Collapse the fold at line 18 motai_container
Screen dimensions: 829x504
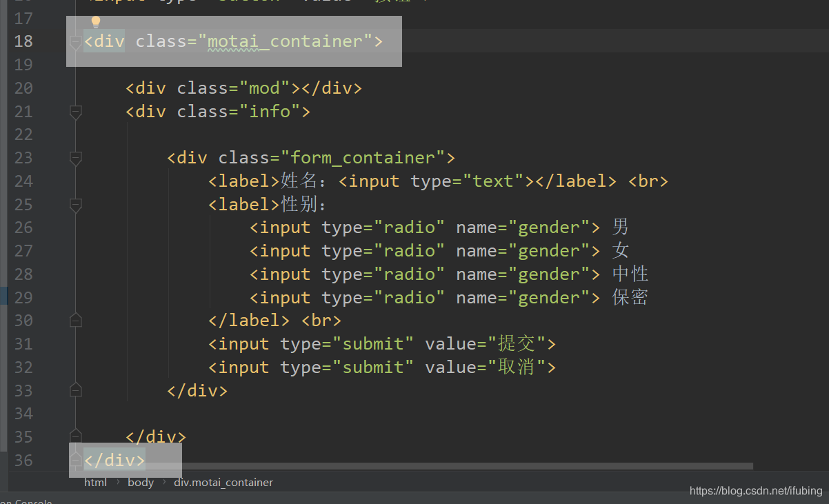tap(76, 42)
